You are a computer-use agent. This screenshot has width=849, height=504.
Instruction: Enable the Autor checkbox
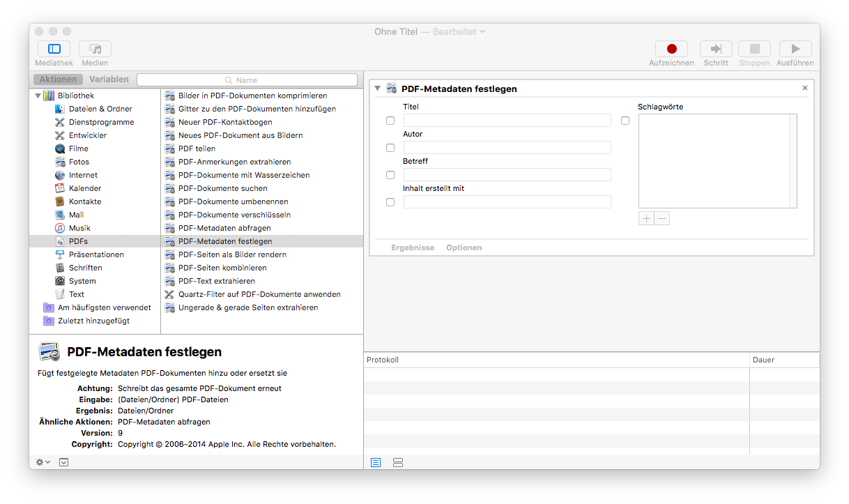pyautogui.click(x=390, y=148)
